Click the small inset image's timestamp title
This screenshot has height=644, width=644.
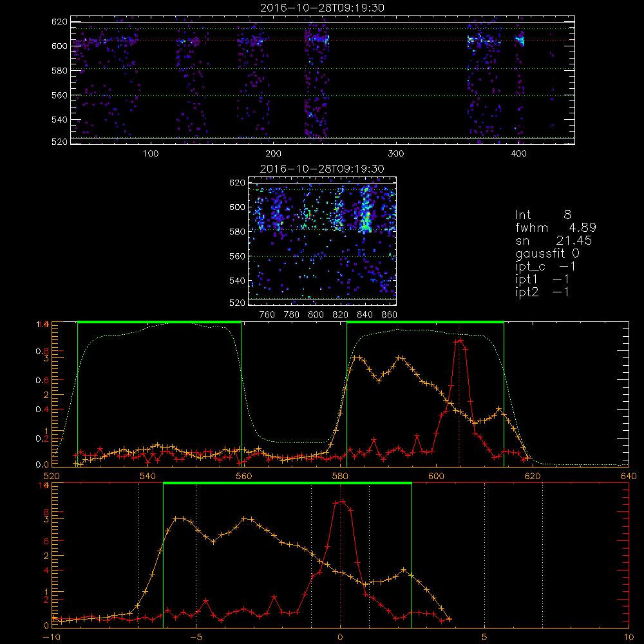(x=322, y=169)
